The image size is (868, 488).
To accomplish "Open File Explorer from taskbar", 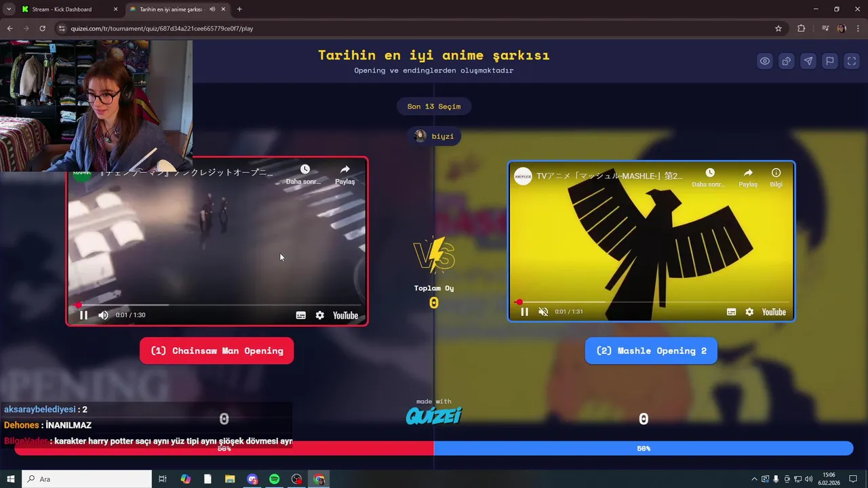I will [230, 479].
